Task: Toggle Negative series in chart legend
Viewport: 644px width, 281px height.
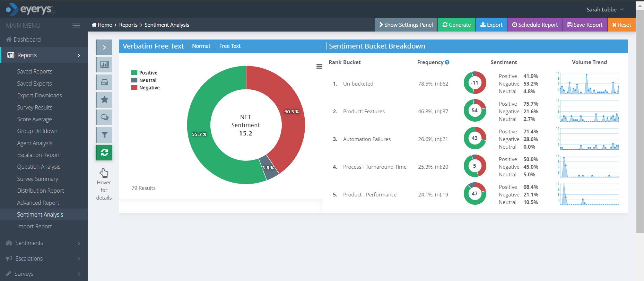Action: click(149, 88)
